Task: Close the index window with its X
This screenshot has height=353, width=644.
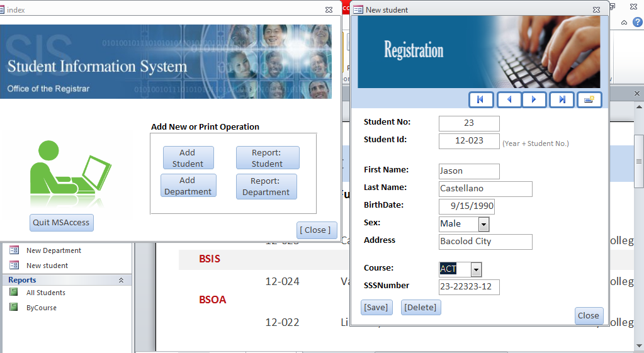Action: (329, 10)
